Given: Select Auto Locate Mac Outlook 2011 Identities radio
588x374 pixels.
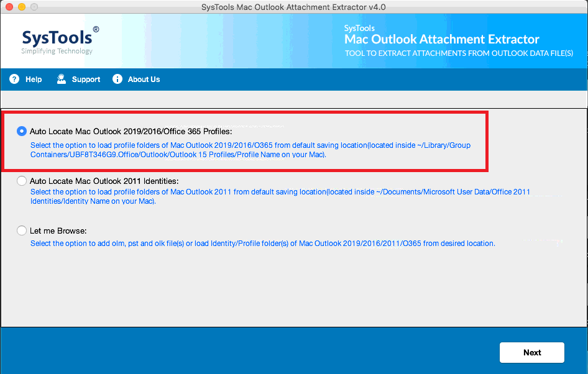Looking at the screenshot, I should pyautogui.click(x=22, y=181).
